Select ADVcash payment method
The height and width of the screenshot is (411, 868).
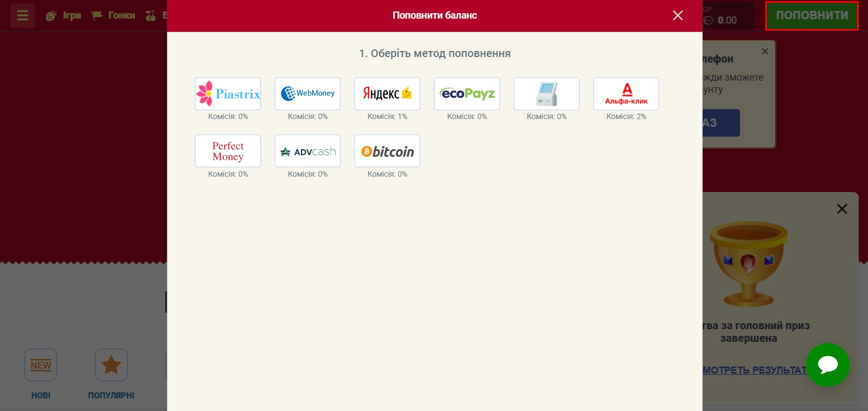(x=308, y=151)
